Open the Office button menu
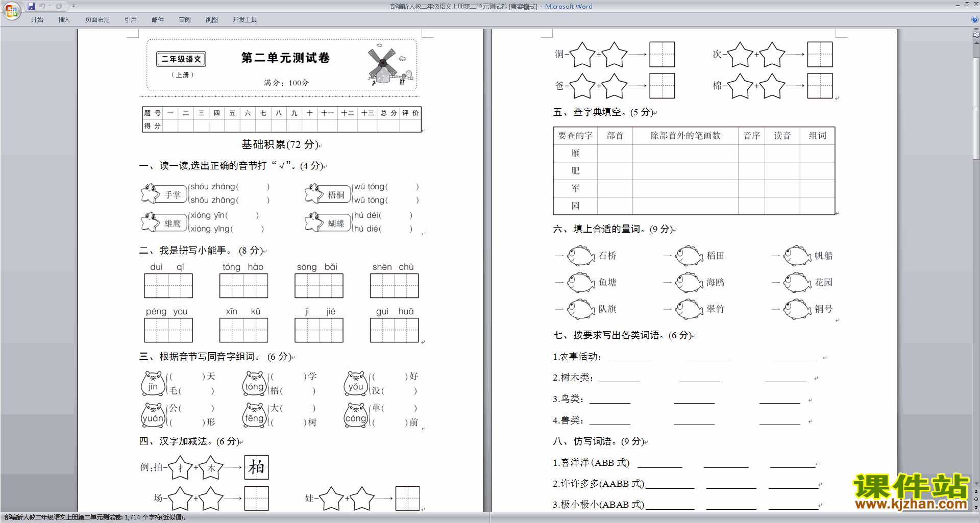 11,10
